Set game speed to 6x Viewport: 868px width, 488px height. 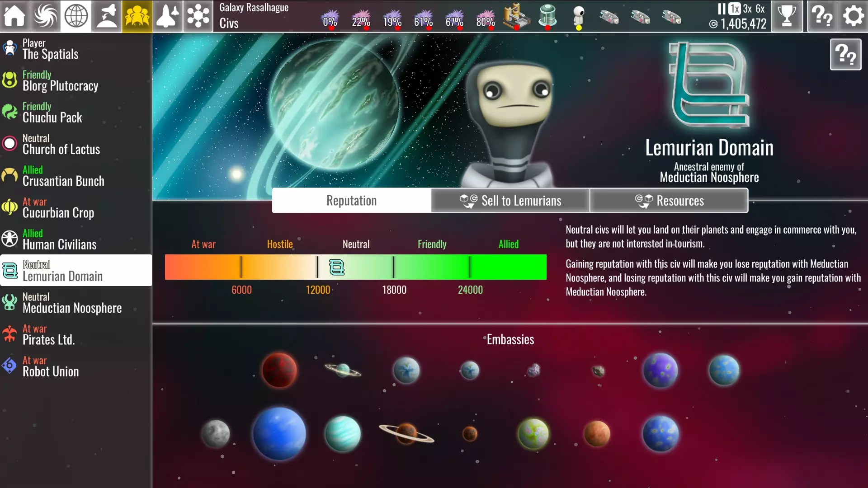pyautogui.click(x=760, y=9)
